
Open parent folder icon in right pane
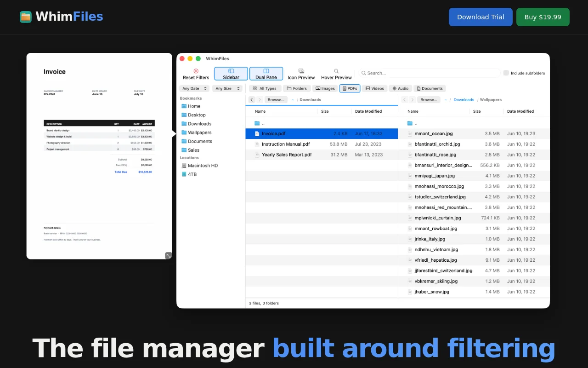[x=410, y=123]
